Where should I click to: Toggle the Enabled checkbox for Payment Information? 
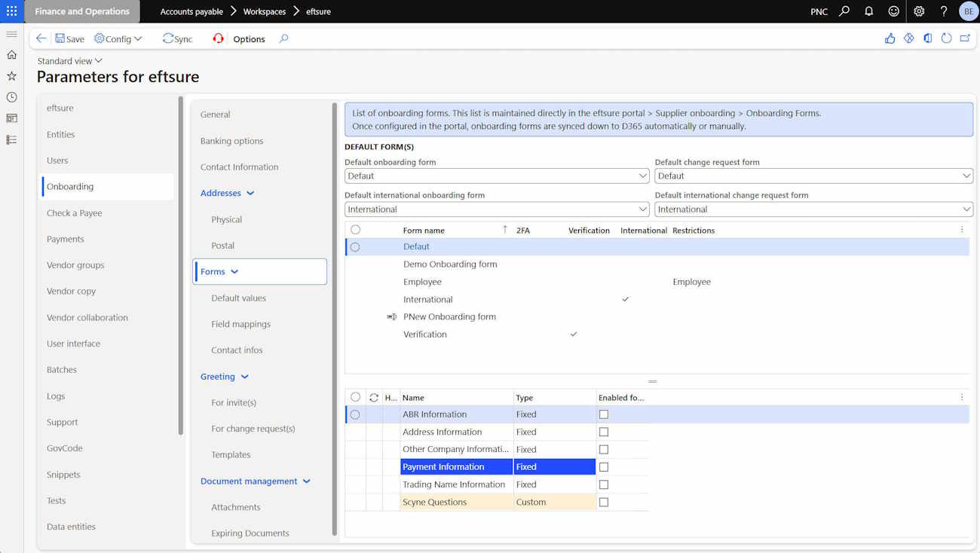click(x=604, y=467)
